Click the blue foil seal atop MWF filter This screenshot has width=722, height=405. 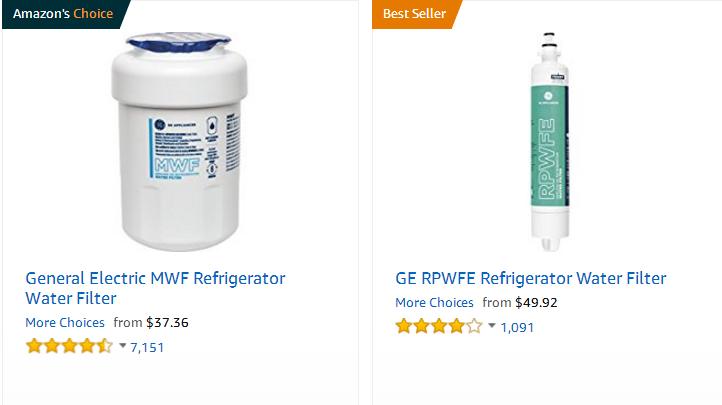point(179,42)
